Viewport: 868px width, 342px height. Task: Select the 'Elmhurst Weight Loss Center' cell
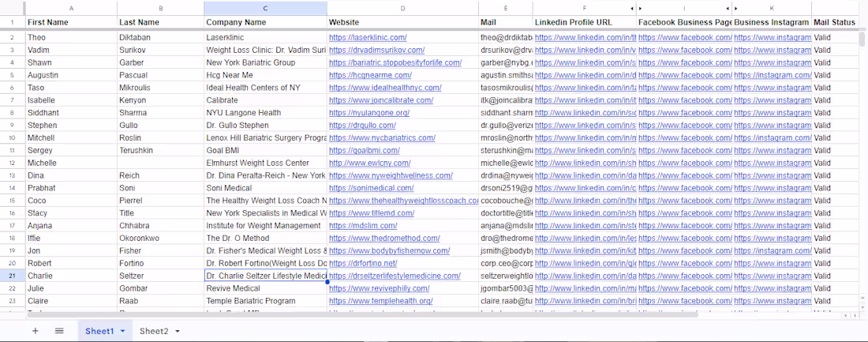(x=266, y=163)
